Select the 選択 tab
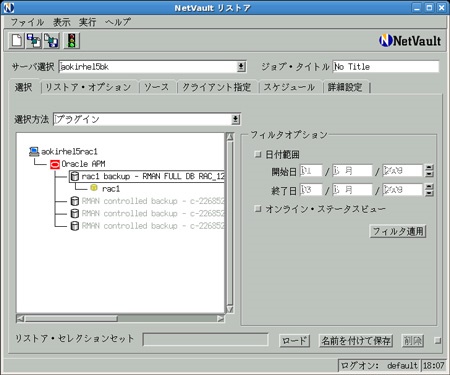 (24, 87)
